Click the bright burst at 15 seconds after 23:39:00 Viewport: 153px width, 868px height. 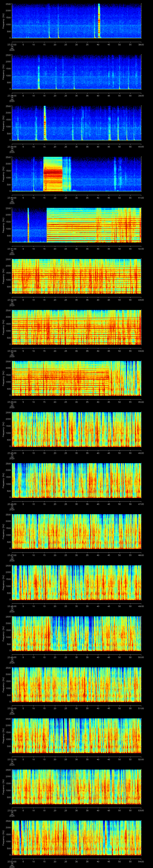(x=45, y=123)
